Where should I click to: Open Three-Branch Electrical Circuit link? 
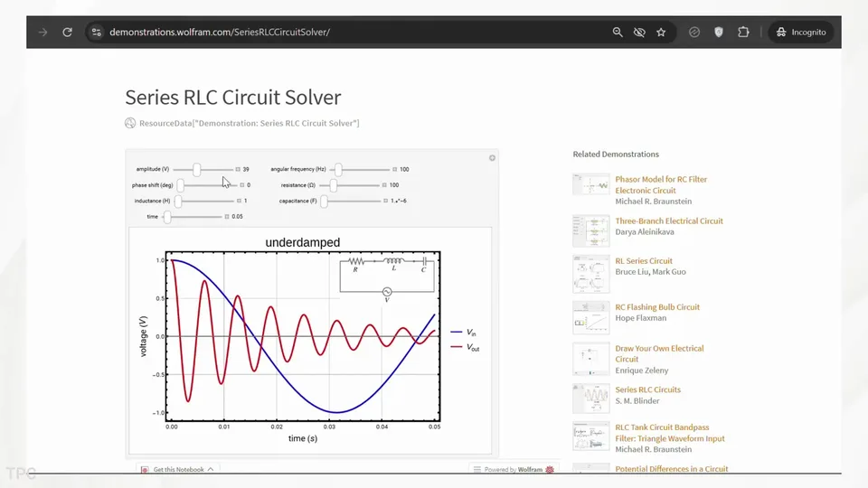(669, 221)
